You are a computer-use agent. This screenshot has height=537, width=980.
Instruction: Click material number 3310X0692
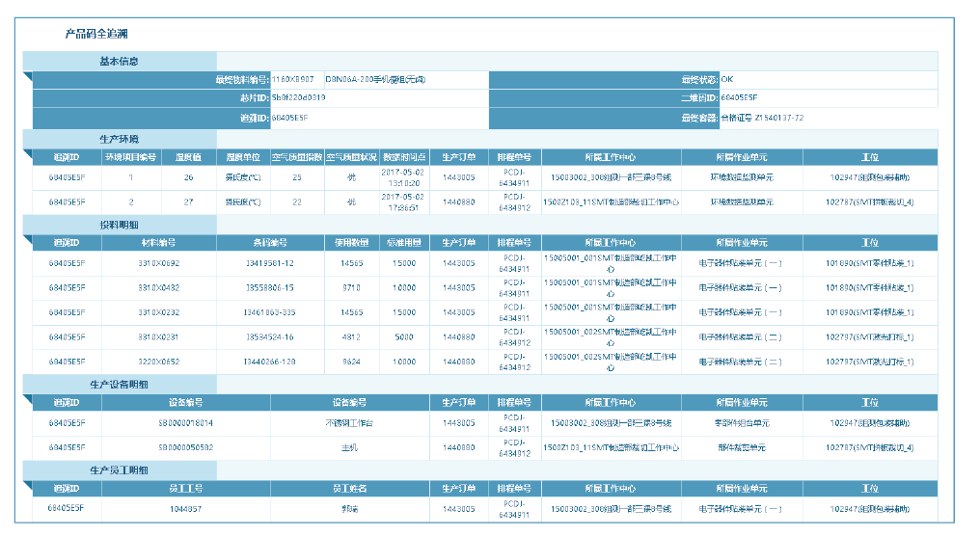coord(159,263)
